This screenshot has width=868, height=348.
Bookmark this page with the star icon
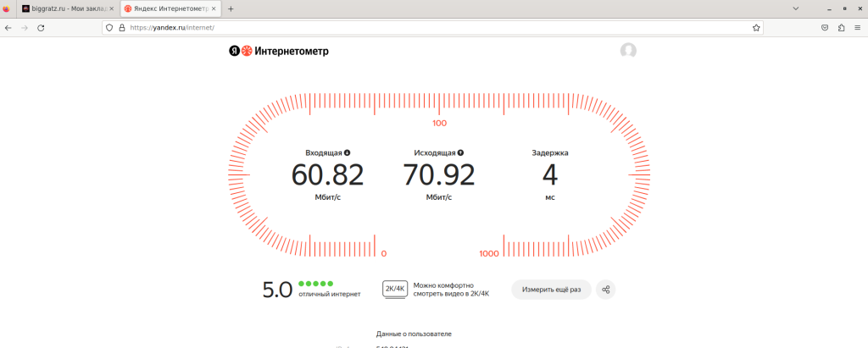756,27
